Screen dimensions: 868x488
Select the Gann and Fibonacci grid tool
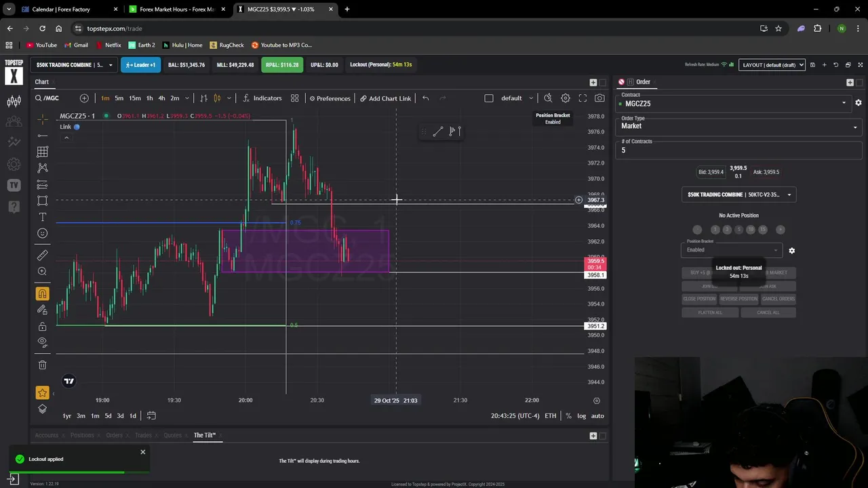coord(42,152)
